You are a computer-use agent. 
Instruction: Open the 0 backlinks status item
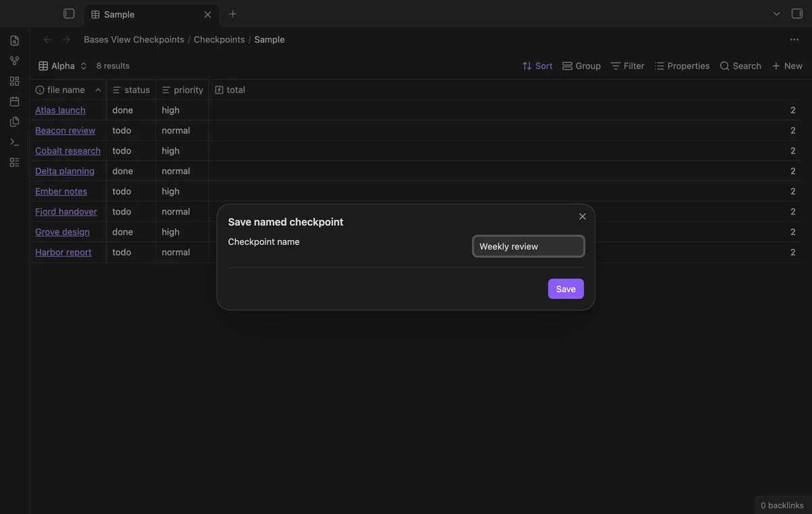(x=782, y=505)
